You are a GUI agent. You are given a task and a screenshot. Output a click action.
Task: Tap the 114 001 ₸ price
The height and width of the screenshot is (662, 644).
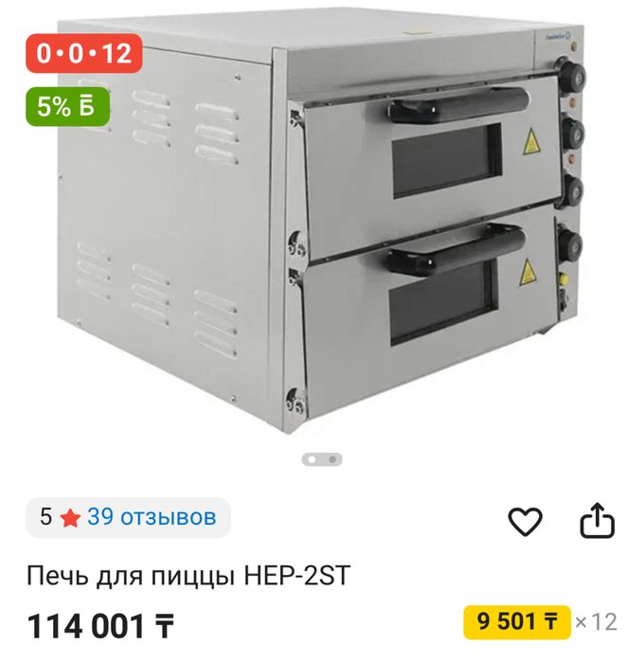(x=100, y=627)
